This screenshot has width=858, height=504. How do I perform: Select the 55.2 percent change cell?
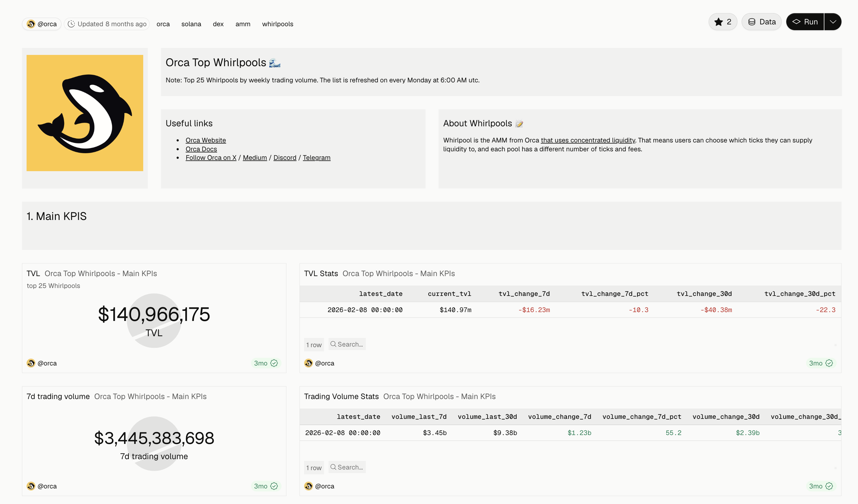pyautogui.click(x=674, y=433)
